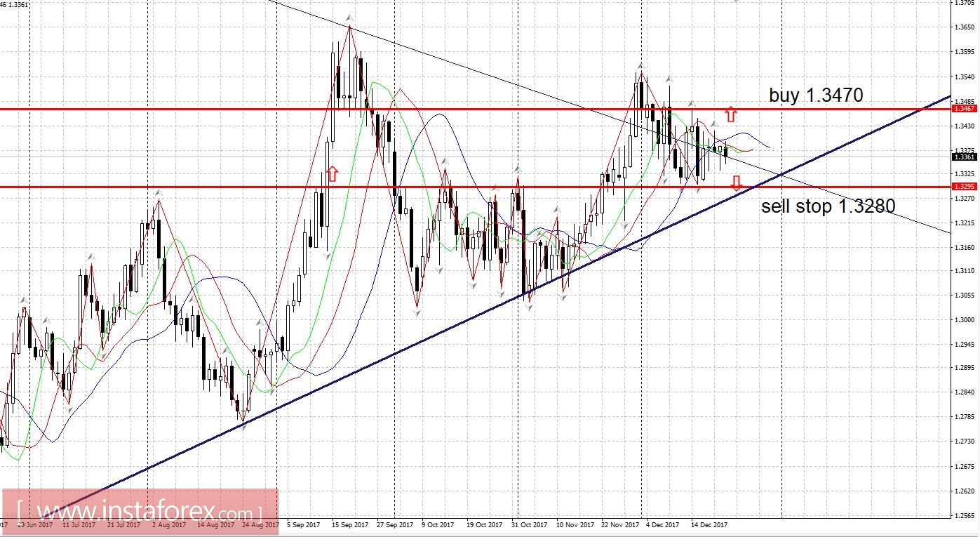
Task: Click the 1.3485 price axis label
Action: tap(965, 101)
